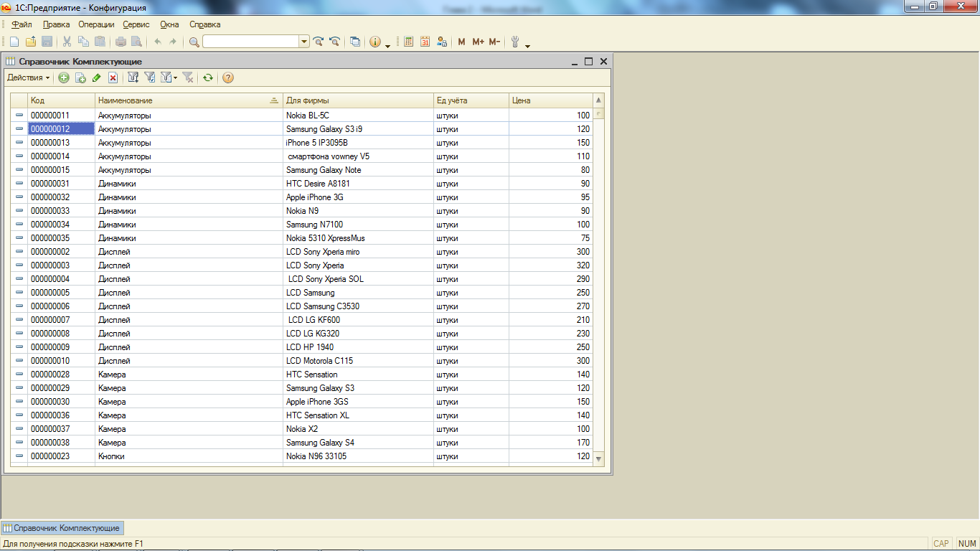Click the Find magnifier icon
Screen dimensions: 980x551
(194, 42)
